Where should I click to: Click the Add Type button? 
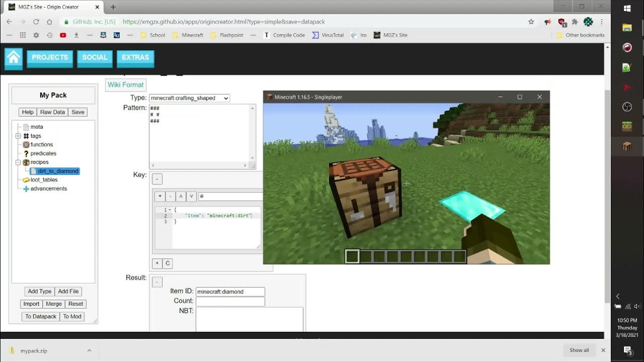pyautogui.click(x=40, y=292)
